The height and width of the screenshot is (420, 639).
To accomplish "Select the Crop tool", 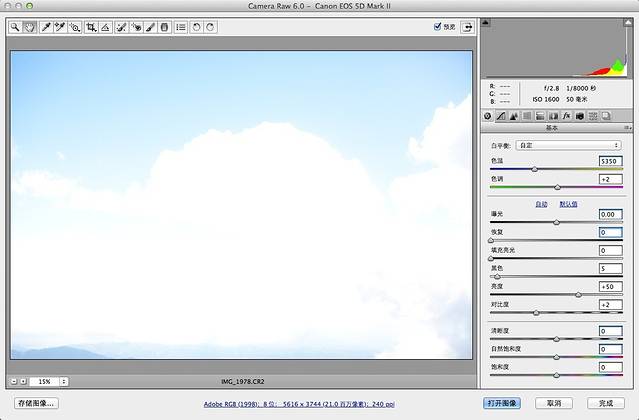I will tap(91, 28).
